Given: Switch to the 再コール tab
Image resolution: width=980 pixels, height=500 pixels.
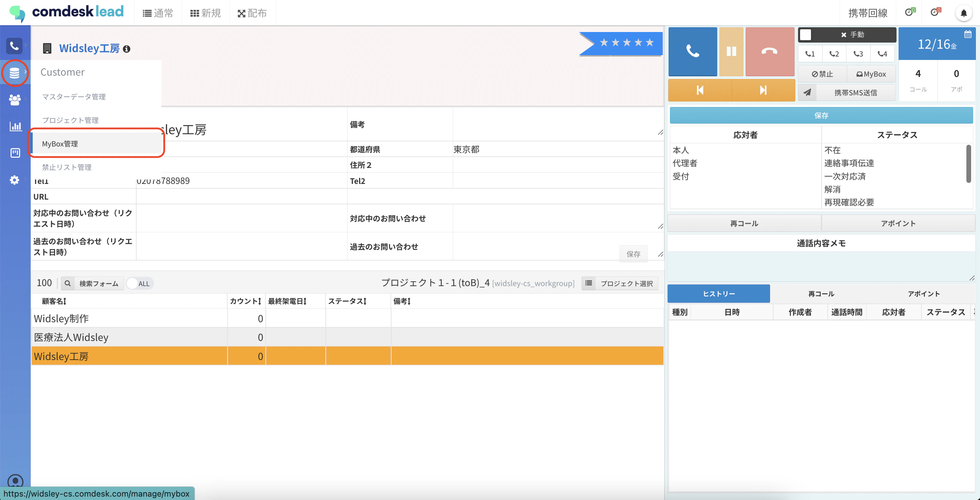Looking at the screenshot, I should point(821,294).
